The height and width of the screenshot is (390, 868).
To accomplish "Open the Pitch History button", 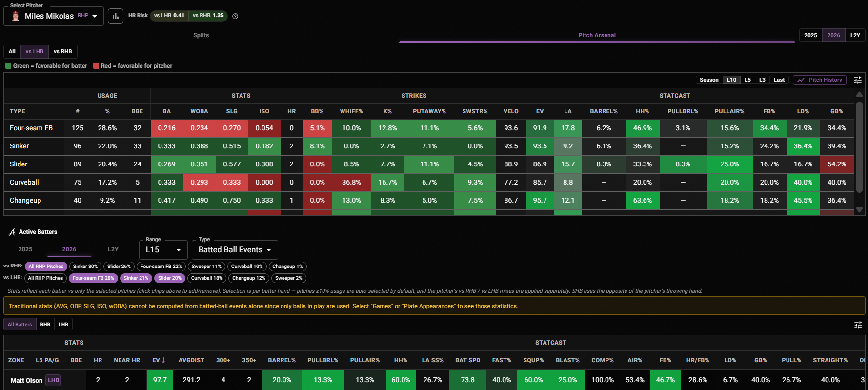I will (821, 80).
